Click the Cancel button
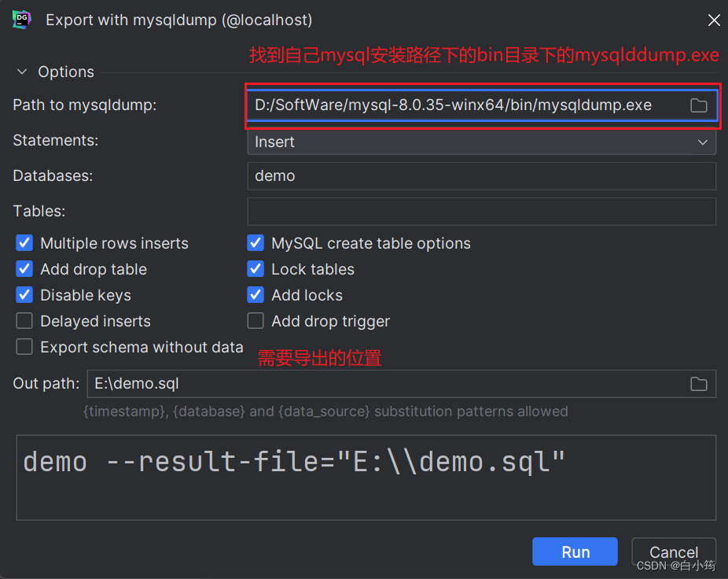728x579 pixels. [x=674, y=551]
